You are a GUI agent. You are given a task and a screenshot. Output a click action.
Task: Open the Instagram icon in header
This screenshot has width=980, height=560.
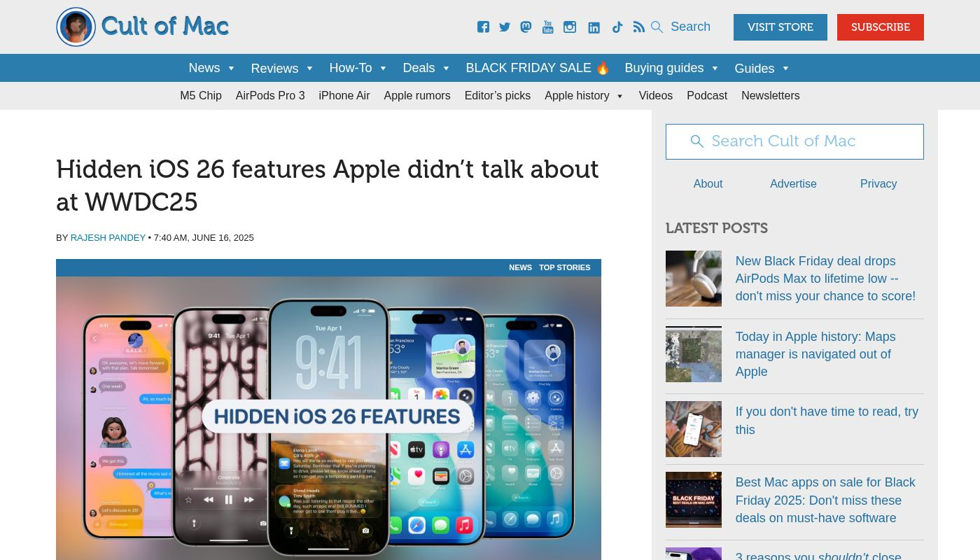tap(570, 27)
